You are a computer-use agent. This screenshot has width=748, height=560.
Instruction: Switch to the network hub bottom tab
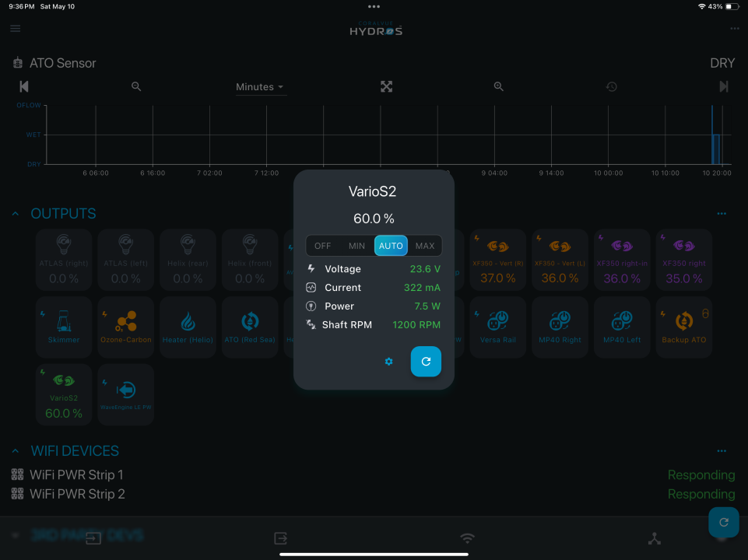[655, 538]
